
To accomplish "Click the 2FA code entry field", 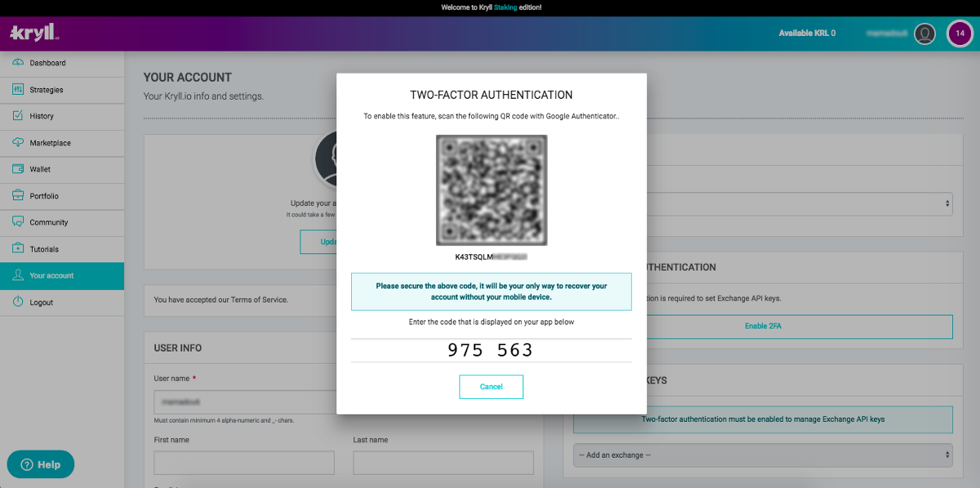I will click(x=491, y=351).
